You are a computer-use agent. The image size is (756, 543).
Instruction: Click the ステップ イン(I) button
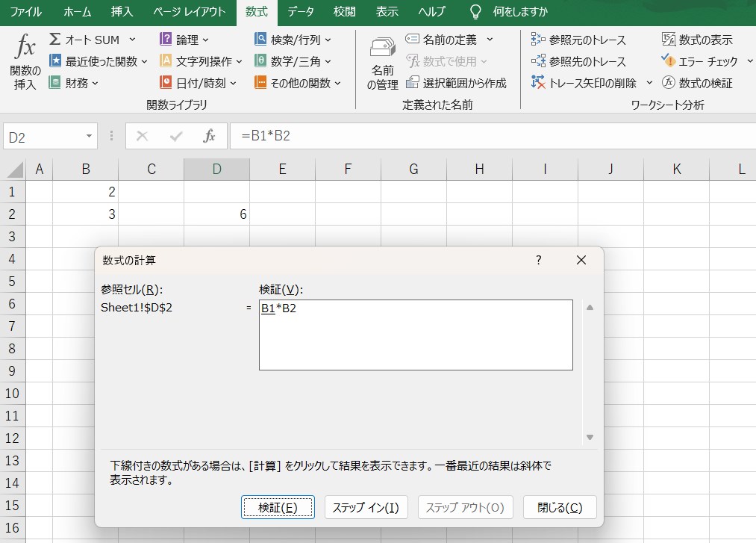[x=366, y=507]
